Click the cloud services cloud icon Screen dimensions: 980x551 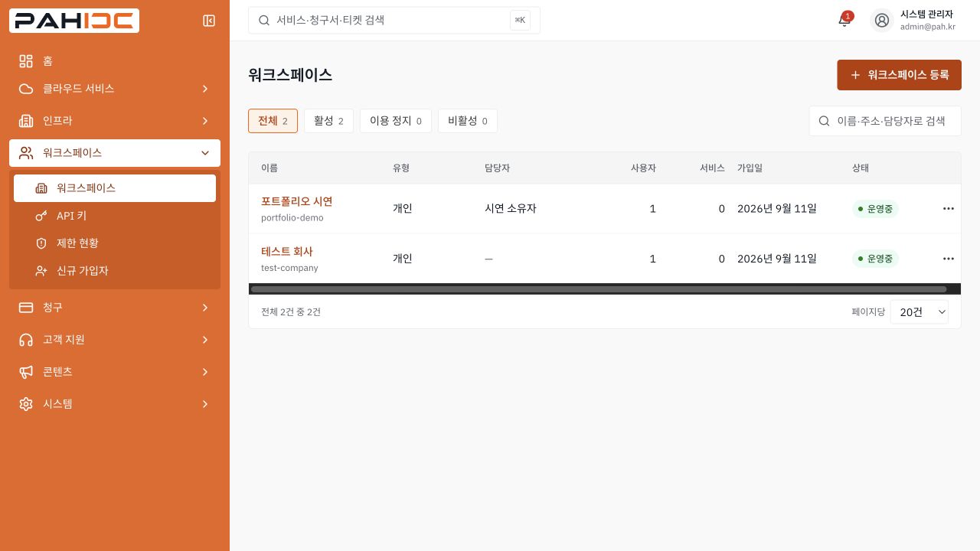pyautogui.click(x=26, y=89)
